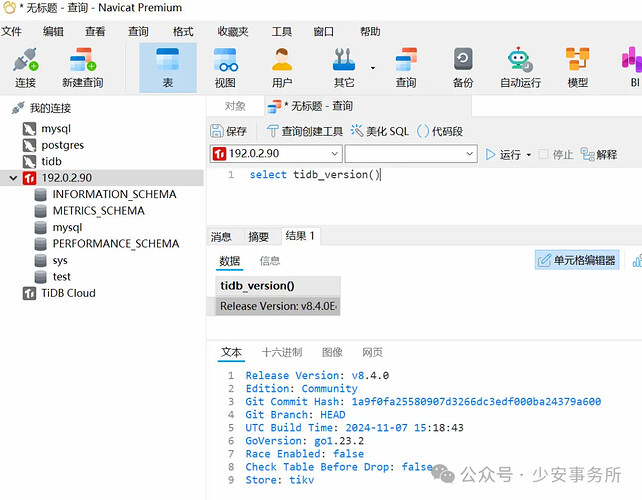Click 运行 (Run) button
Image resolution: width=642 pixels, height=500 pixels.
pos(503,154)
